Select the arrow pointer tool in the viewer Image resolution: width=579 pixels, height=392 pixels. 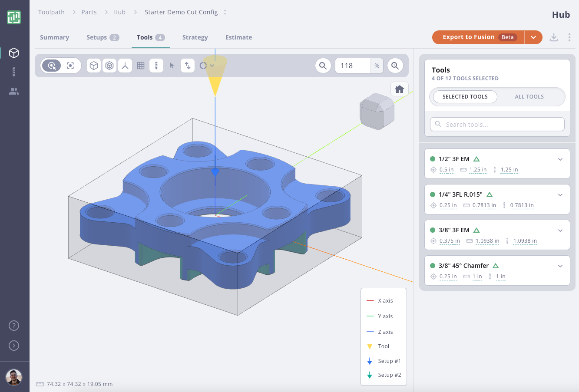tap(172, 65)
